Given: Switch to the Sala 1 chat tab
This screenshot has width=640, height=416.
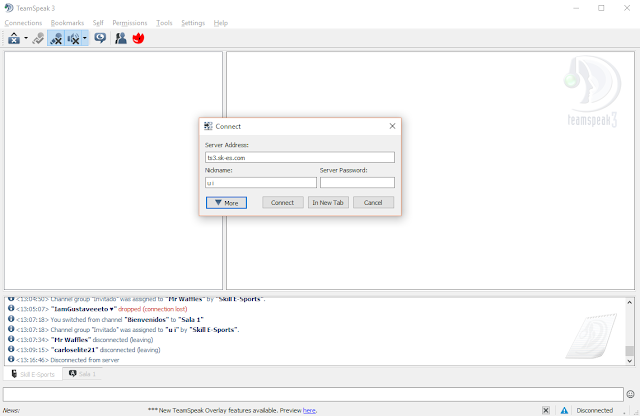Looking at the screenshot, I should tap(82, 374).
